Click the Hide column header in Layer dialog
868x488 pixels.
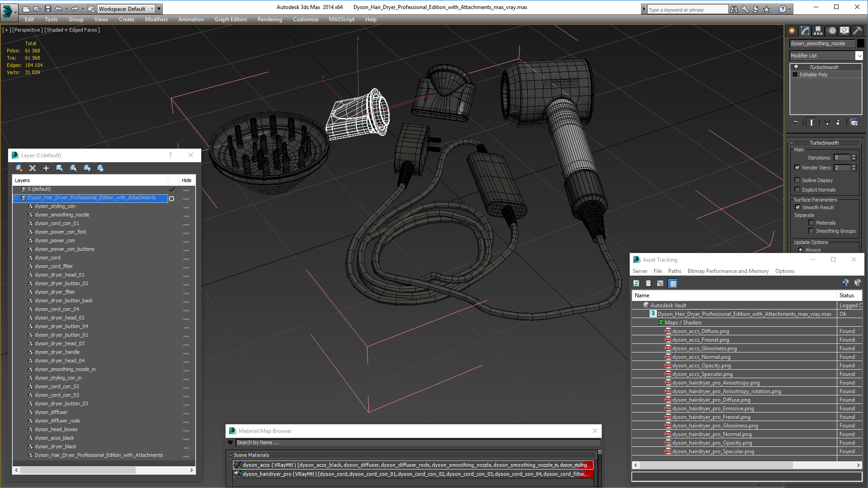187,180
